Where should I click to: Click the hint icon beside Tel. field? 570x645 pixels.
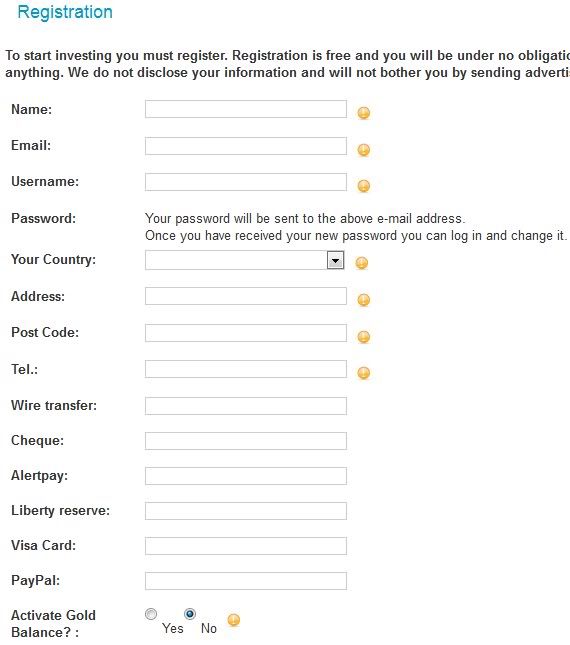(364, 373)
